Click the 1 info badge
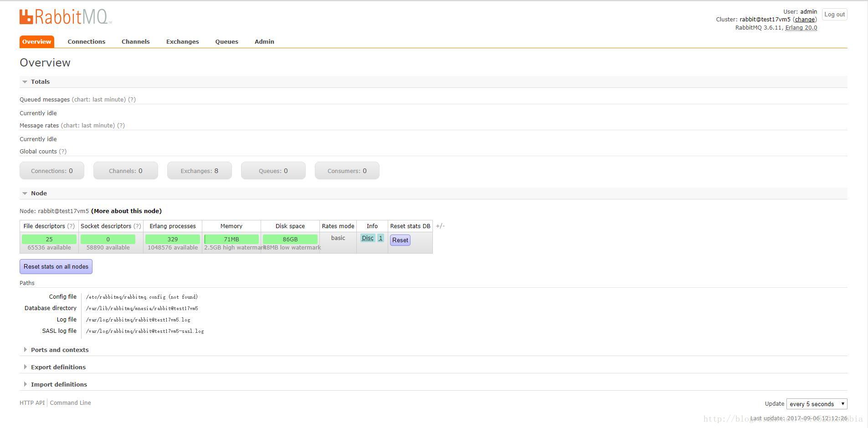The image size is (868, 428). [x=380, y=238]
